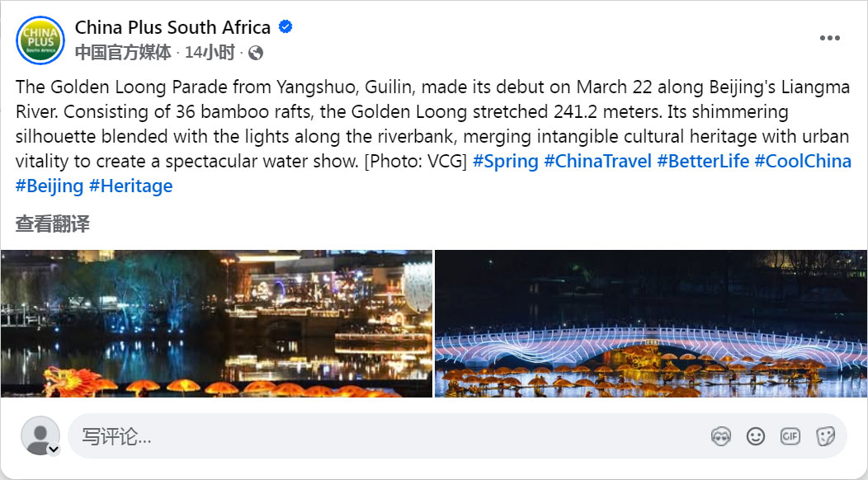868x480 pixels.
Task: Open the #Spring hashtag
Action: [x=506, y=161]
